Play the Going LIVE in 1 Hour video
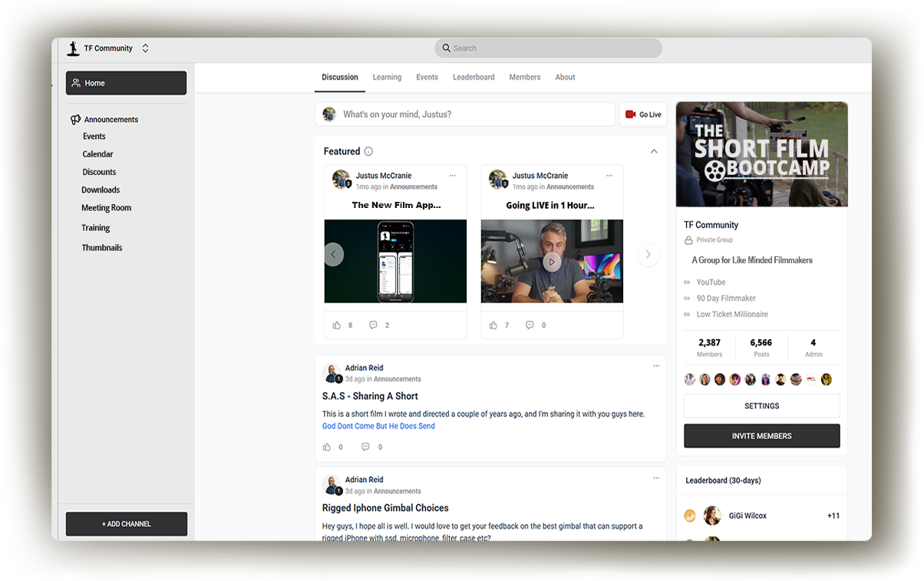924x581 pixels. click(552, 262)
